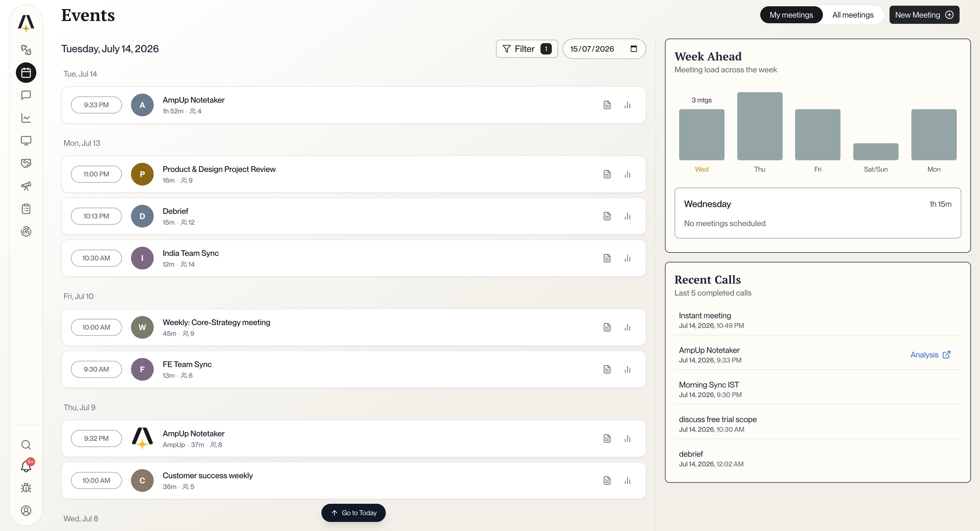Open the bug report sidebar icon
This screenshot has width=980, height=531.
tap(26, 488)
